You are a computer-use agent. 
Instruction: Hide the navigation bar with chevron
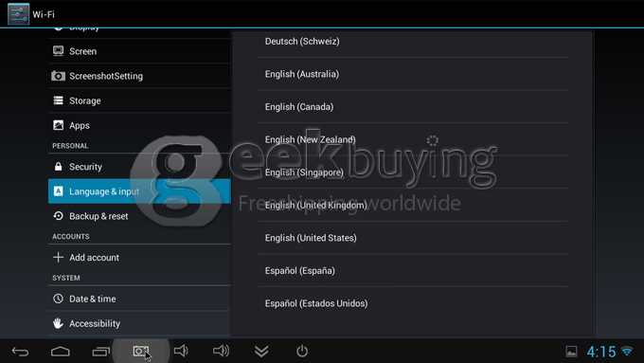pyautogui.click(x=261, y=351)
